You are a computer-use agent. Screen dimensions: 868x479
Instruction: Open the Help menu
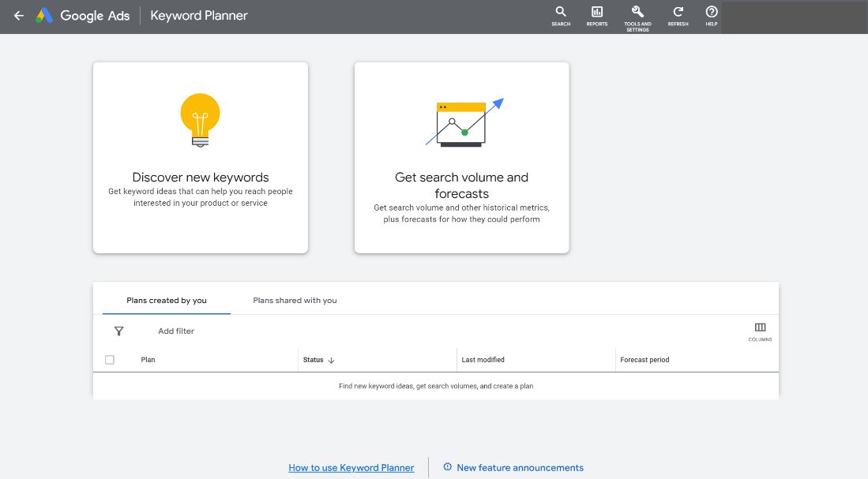click(x=710, y=16)
